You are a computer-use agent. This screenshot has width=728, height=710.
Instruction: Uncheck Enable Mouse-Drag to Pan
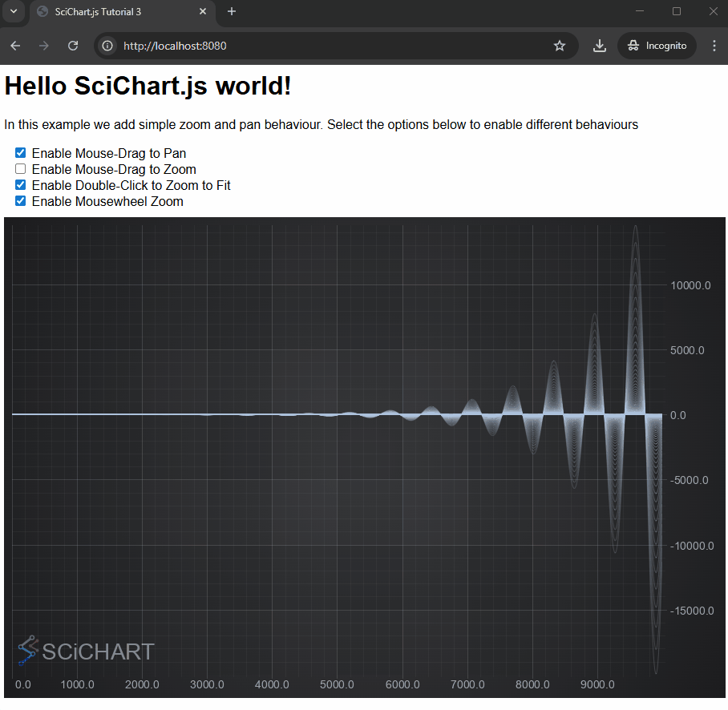[x=19, y=152]
